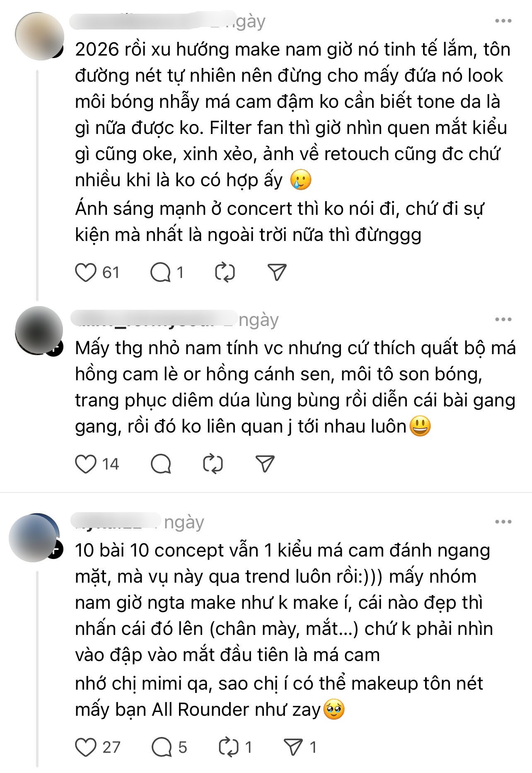Open the reply icon on the first comment
532x773 pixels.
click(164, 272)
